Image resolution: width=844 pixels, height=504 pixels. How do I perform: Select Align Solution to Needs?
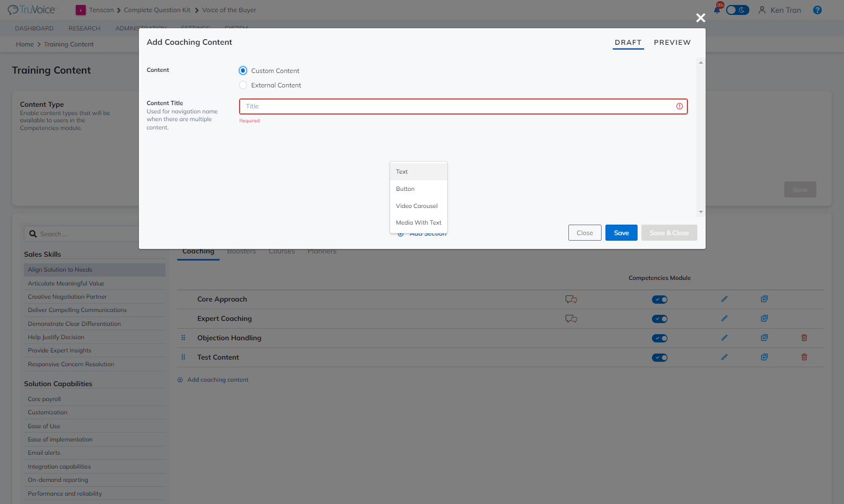[x=95, y=270]
